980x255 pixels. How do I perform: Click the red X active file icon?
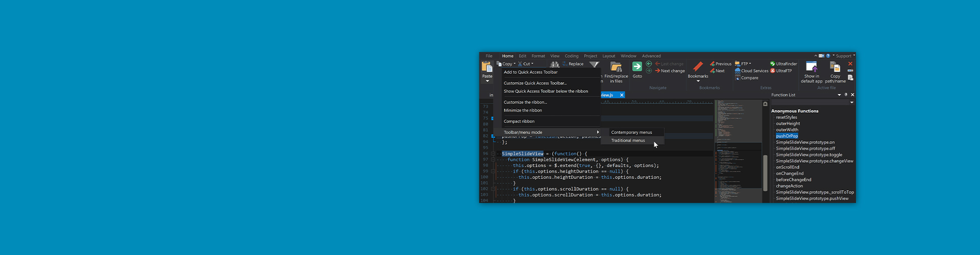(x=850, y=64)
